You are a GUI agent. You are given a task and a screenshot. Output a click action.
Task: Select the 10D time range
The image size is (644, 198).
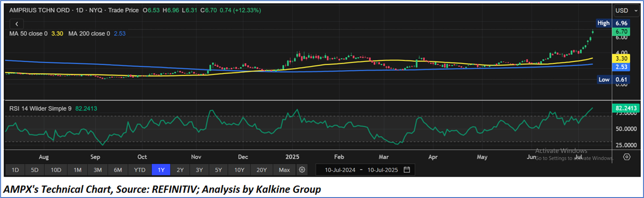click(x=56, y=170)
